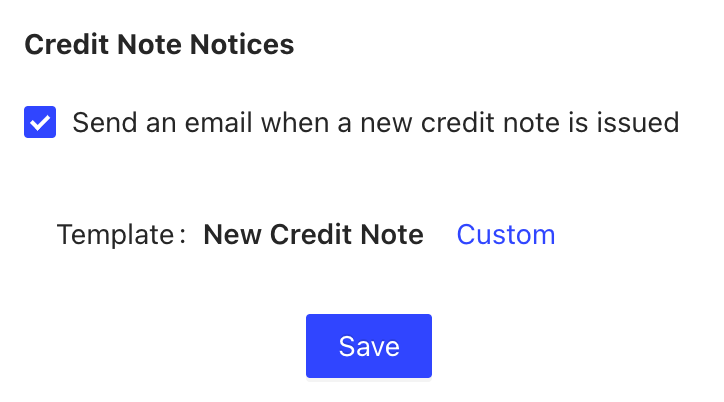Click the white checkmark icon

[x=40, y=123]
